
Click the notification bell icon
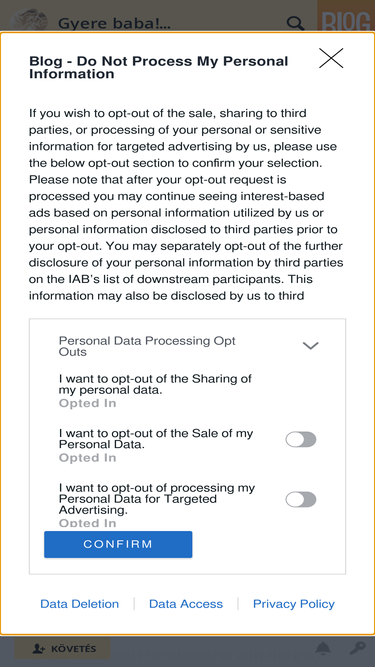(323, 648)
